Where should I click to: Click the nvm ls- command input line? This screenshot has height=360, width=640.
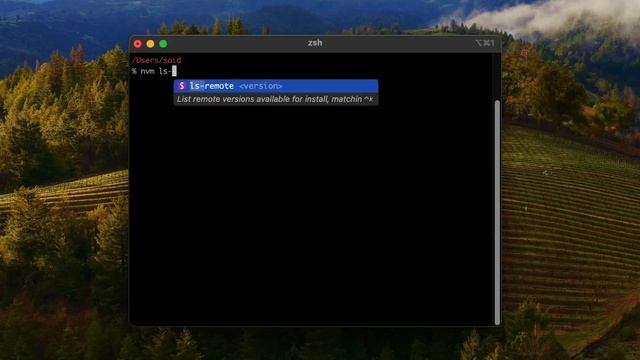coord(154,71)
